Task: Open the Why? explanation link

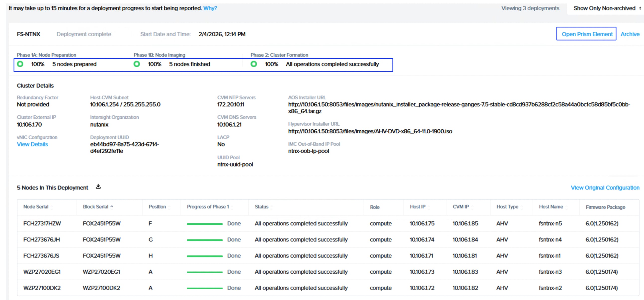Action: (210, 8)
